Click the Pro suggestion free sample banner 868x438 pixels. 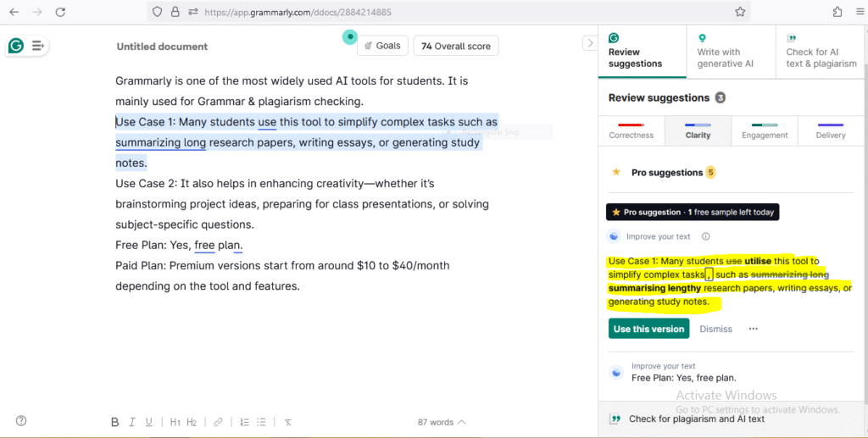click(693, 212)
